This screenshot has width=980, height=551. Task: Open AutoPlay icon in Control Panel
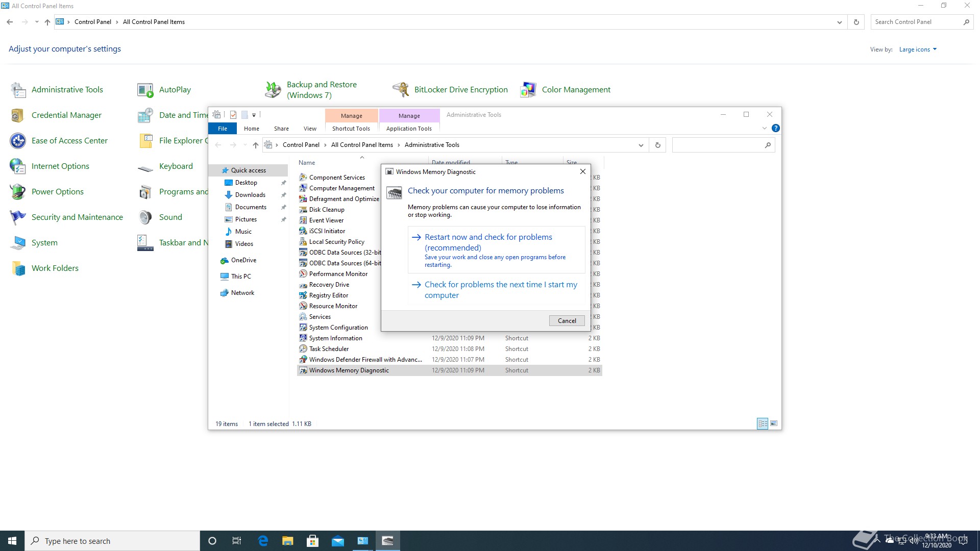coord(145,90)
